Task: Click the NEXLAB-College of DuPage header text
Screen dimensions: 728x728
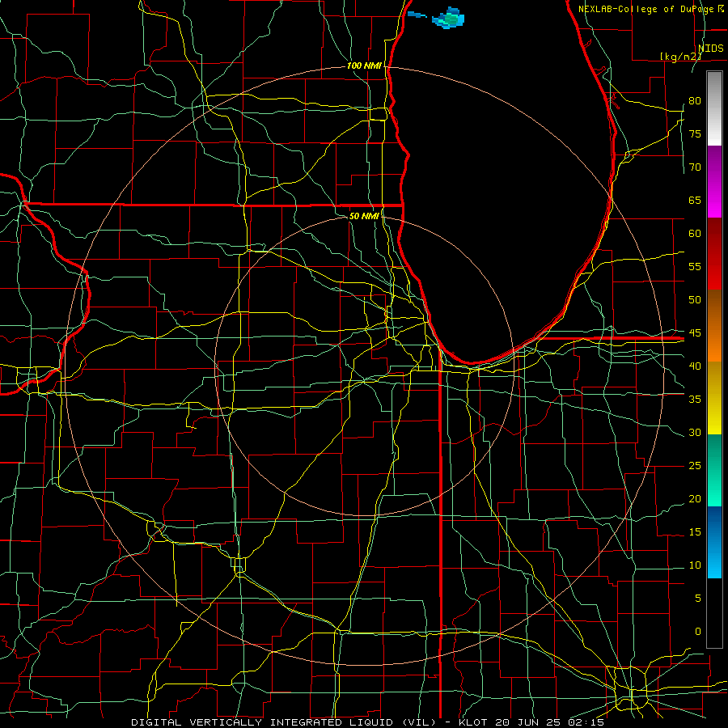Action: (x=648, y=9)
